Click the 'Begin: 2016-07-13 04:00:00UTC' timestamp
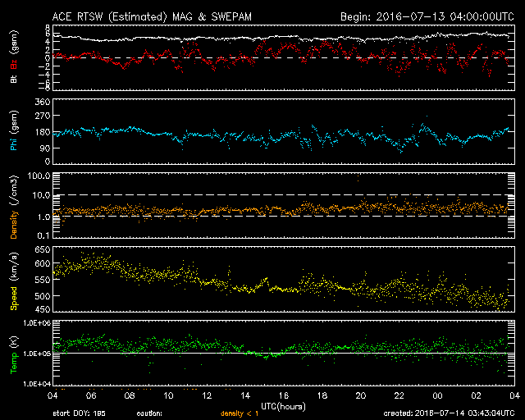525x420 pixels. click(x=427, y=16)
